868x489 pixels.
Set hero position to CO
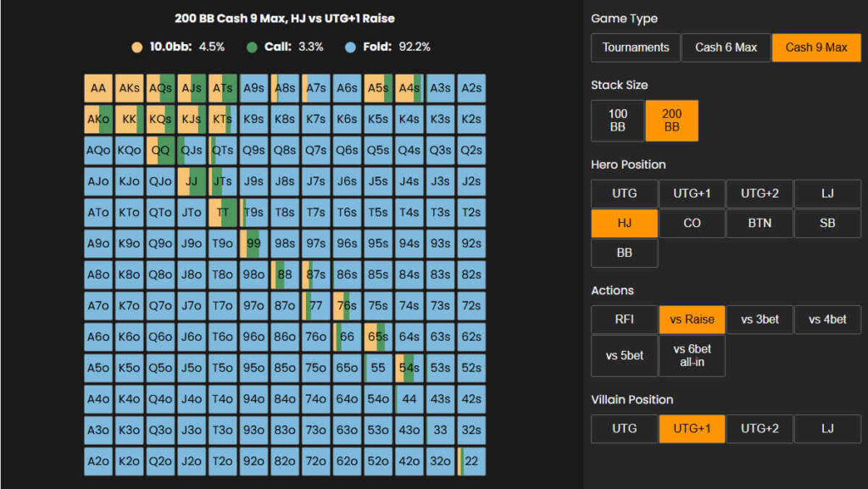(692, 224)
